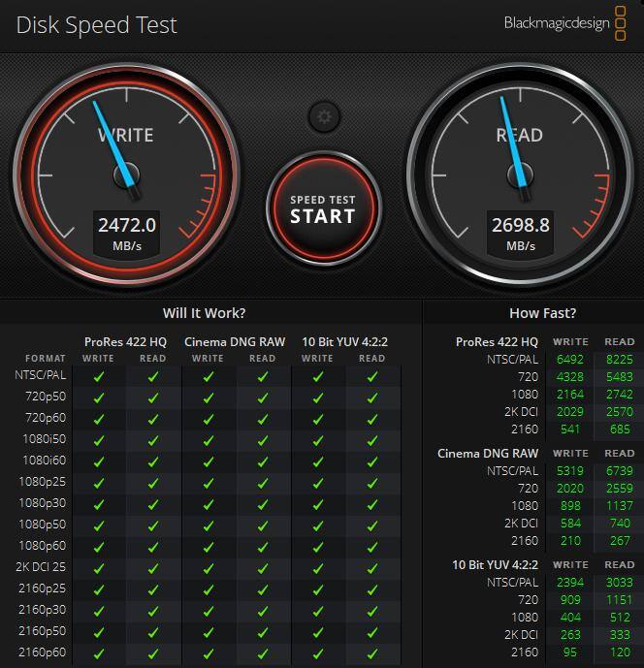Click the 2472.0 MB/s write speed readout
The height and width of the screenshot is (668, 644).
[126, 233]
